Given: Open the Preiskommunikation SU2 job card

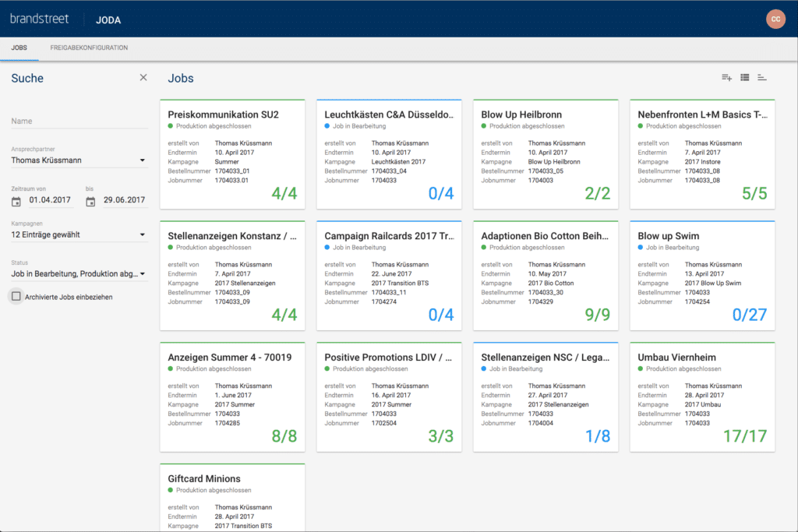Looking at the screenshot, I should tap(231, 154).
